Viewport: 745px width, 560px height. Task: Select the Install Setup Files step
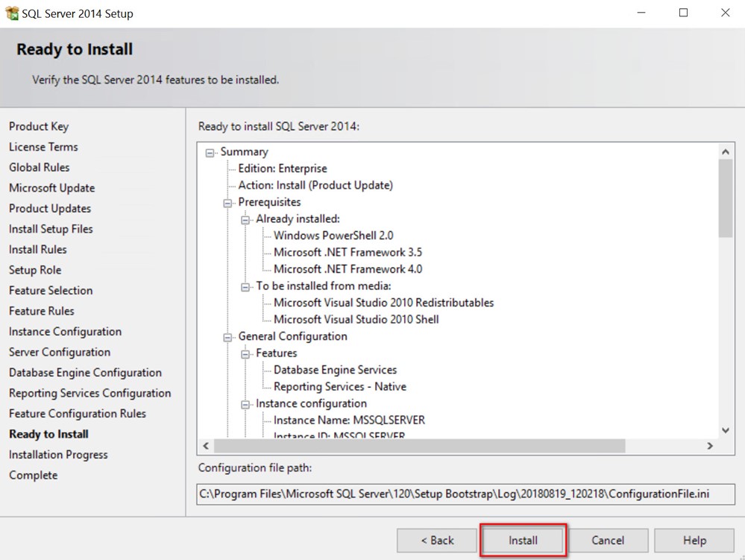(x=51, y=229)
